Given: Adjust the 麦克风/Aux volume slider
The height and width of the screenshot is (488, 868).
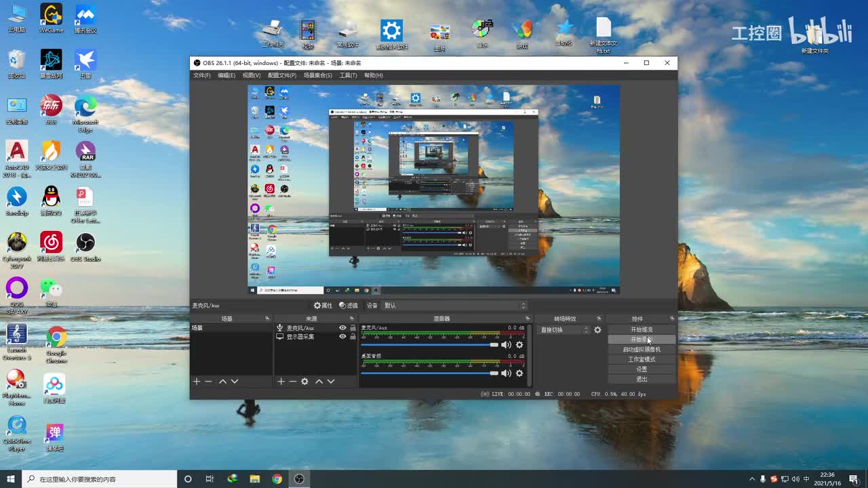Looking at the screenshot, I should tap(429, 345).
